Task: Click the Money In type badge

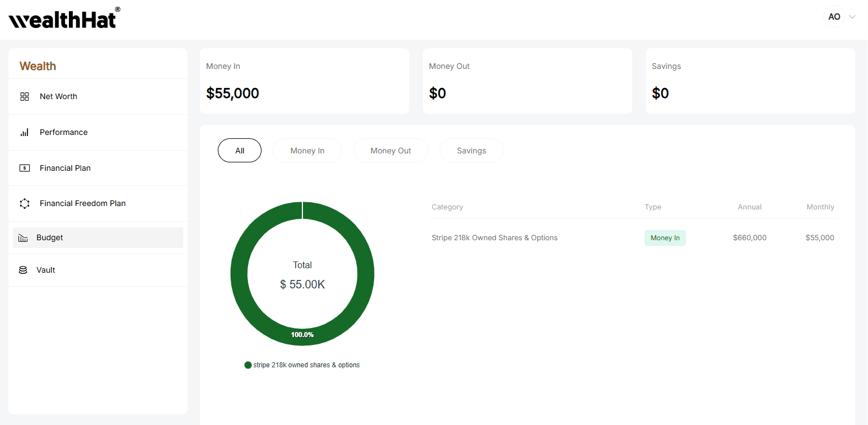Action: (x=665, y=238)
